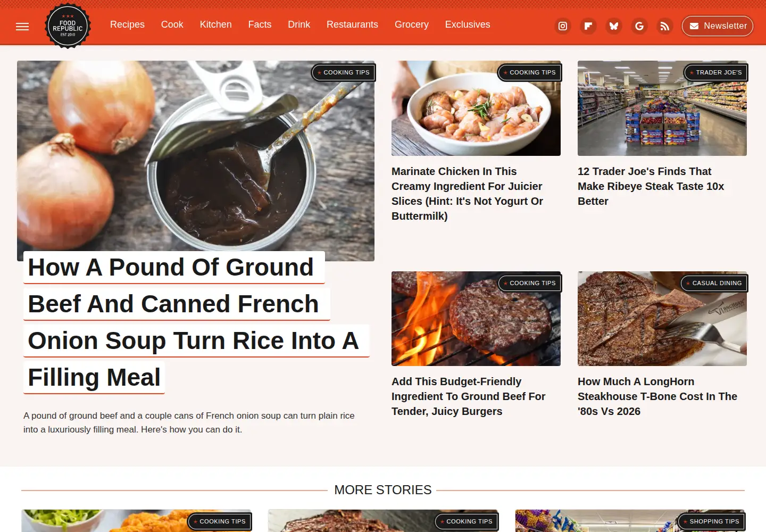This screenshot has height=532, width=766.
Task: Open the Google news icon
Action: coord(639,26)
